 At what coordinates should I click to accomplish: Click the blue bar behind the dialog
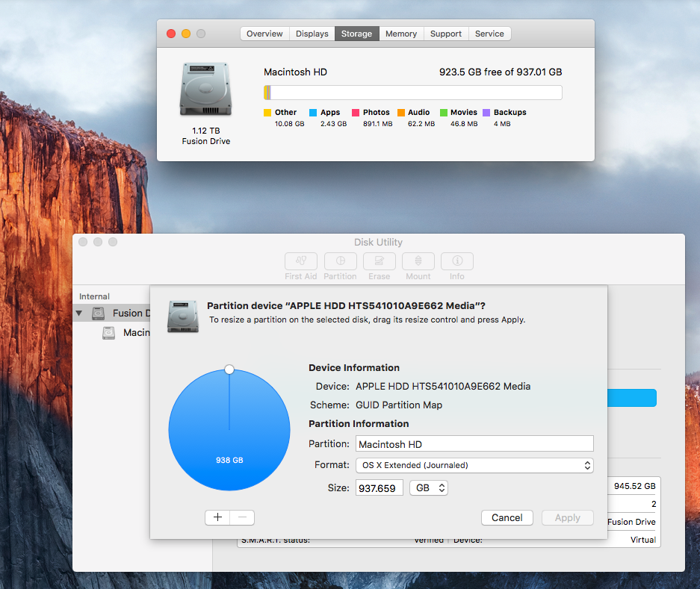click(632, 398)
